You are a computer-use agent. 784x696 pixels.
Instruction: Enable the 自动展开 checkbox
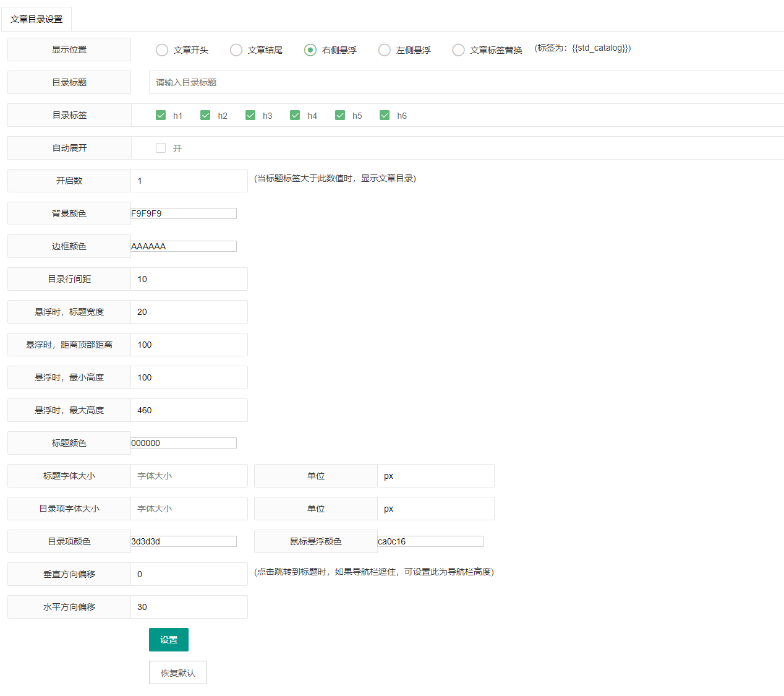[x=161, y=148]
